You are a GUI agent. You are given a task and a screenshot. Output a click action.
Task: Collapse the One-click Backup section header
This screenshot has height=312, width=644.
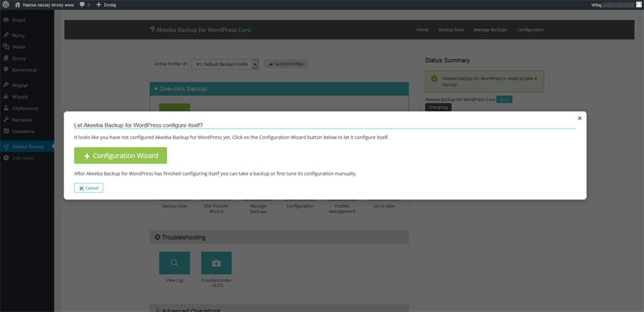click(279, 89)
